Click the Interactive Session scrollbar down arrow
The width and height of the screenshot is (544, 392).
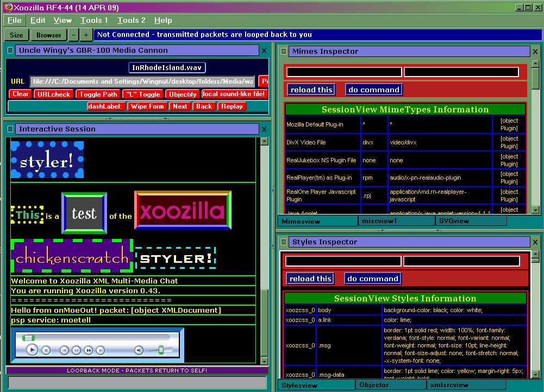[264, 361]
